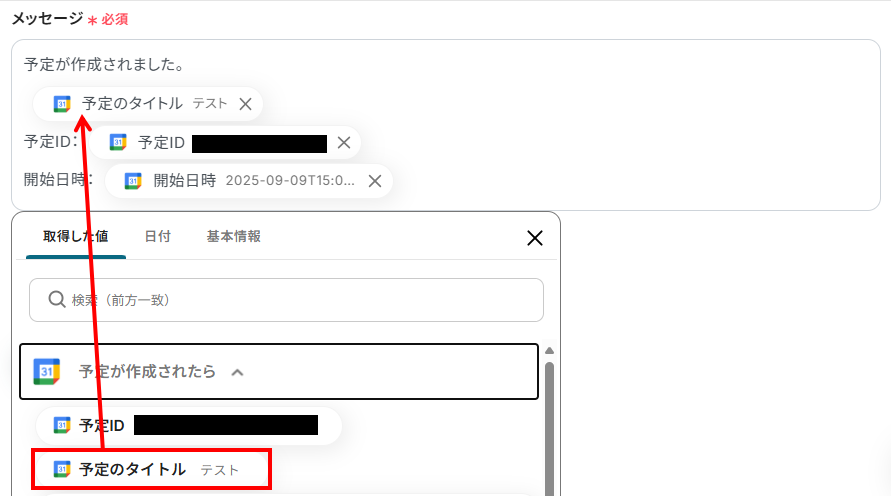Remove the 予定のタイトル chip with its X
This screenshot has width=891, height=496.
[245, 105]
